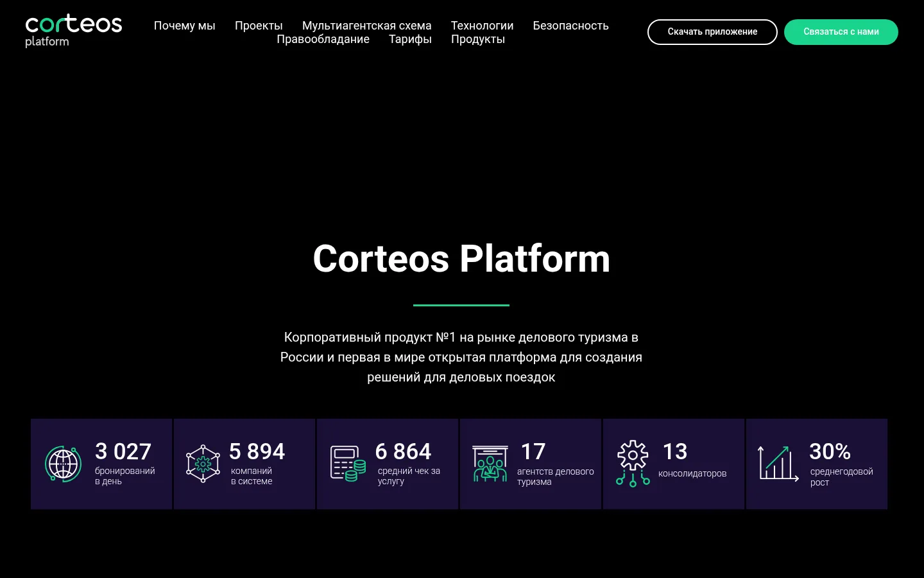Image resolution: width=924 pixels, height=578 pixels.
Task: Click the агентств делового туризма label
Action: coord(556,477)
